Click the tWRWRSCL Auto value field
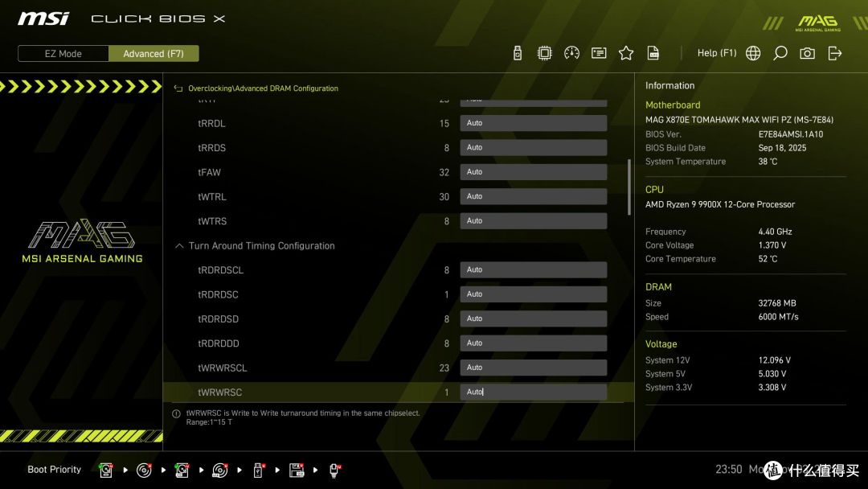868x489 pixels. pos(534,368)
